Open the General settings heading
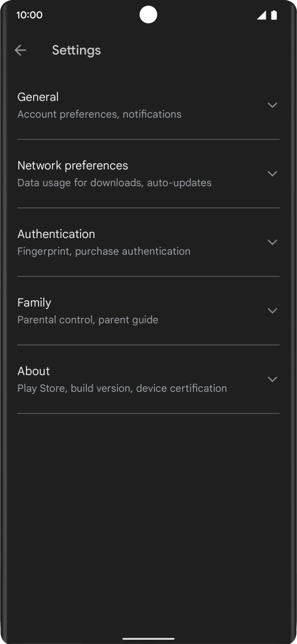Viewport: 297px width, 644px height. [38, 97]
